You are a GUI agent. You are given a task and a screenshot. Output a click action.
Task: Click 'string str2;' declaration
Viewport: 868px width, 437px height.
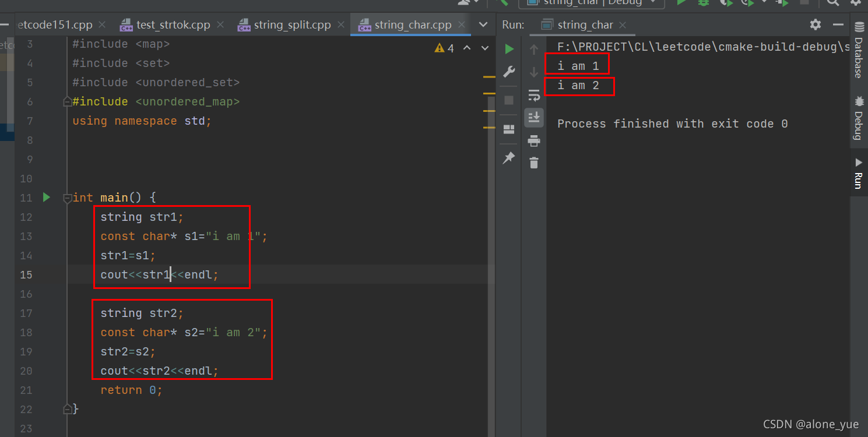142,313
